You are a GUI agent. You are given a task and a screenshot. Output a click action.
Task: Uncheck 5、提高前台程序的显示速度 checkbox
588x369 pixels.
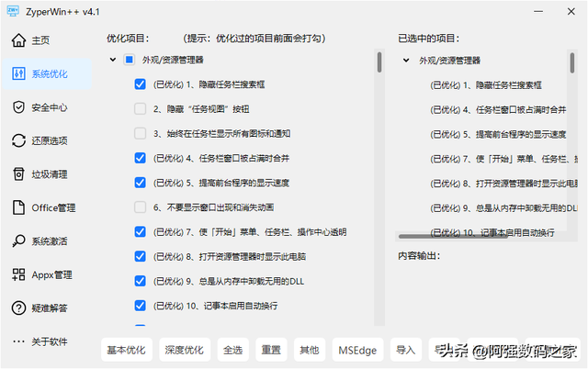141,183
